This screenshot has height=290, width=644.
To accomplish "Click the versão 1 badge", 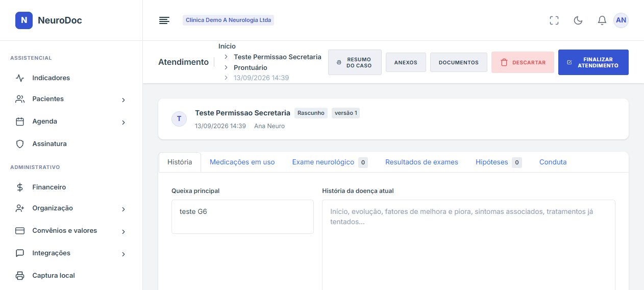I will point(345,113).
